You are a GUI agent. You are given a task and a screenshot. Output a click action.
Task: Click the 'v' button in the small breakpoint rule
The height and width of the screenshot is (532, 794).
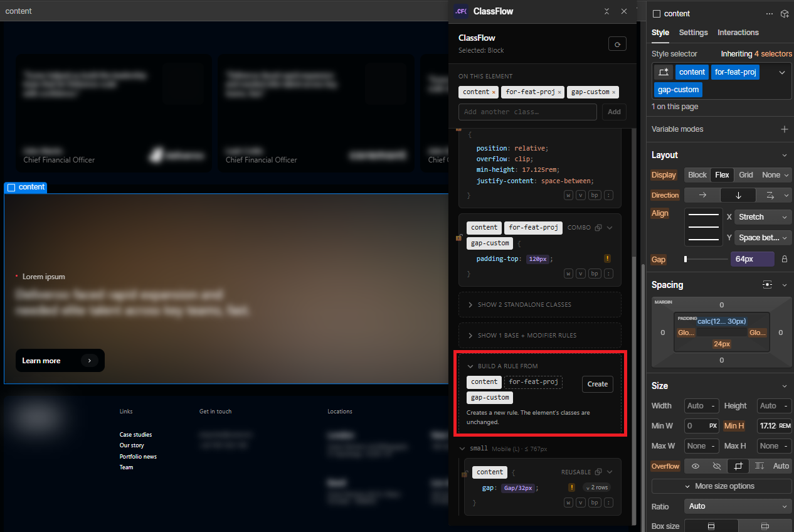580,503
